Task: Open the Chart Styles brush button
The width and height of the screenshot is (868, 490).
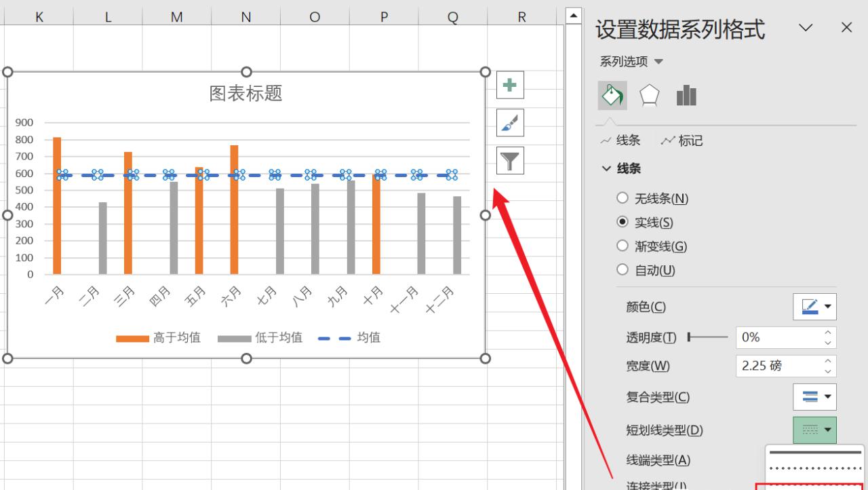Action: tap(510, 123)
